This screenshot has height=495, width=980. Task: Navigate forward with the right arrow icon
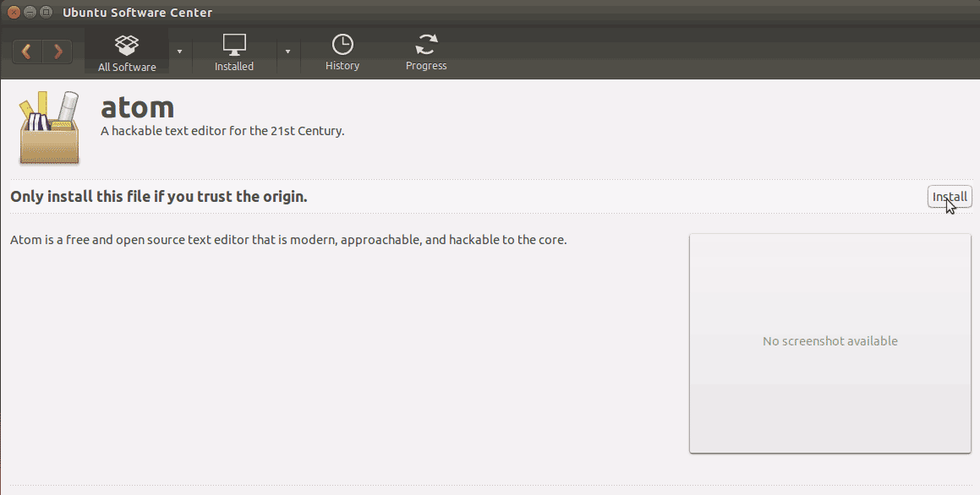pyautogui.click(x=57, y=51)
